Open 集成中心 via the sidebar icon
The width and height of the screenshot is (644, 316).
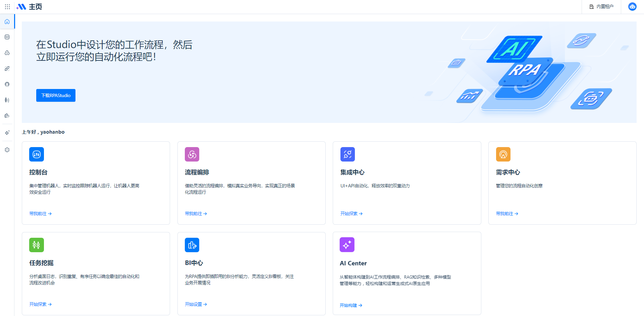7,69
